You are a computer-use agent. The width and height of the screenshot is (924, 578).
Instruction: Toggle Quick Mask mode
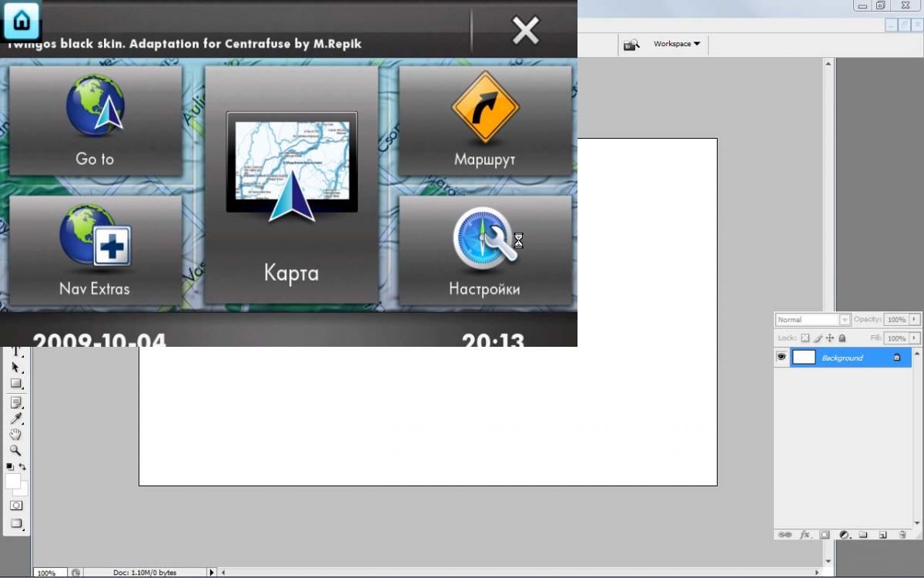[x=15, y=506]
